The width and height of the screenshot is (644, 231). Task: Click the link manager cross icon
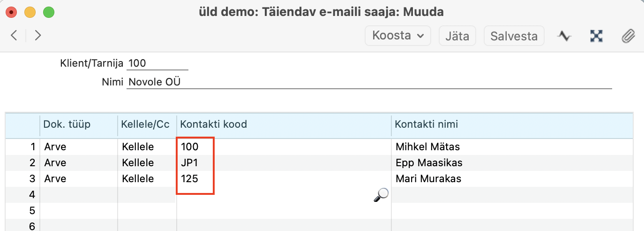pyautogui.click(x=596, y=36)
